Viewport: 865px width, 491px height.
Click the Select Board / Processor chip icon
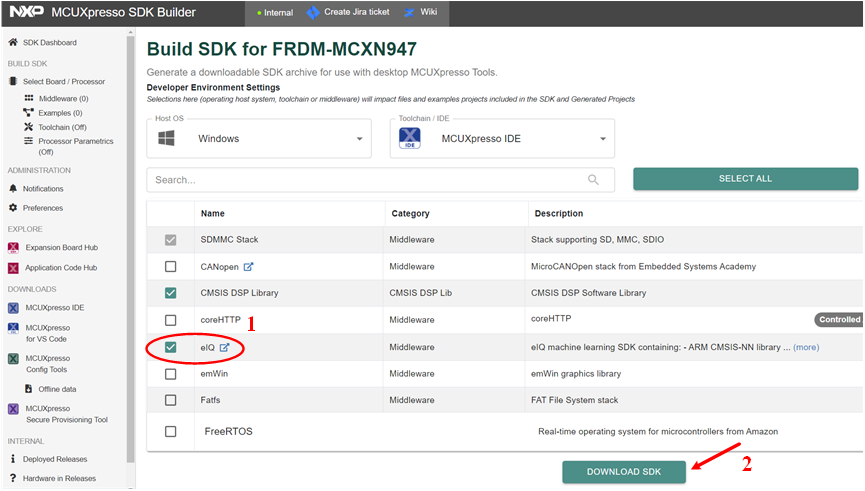point(13,81)
